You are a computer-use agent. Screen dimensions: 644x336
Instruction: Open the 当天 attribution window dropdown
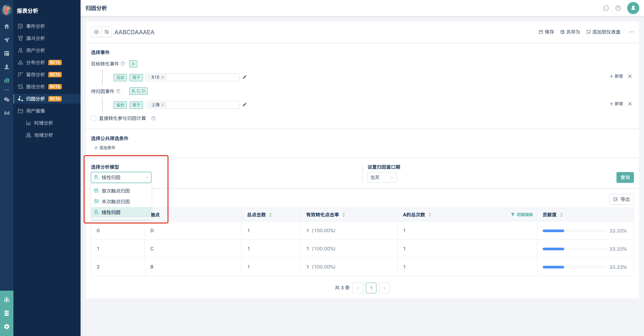click(382, 177)
